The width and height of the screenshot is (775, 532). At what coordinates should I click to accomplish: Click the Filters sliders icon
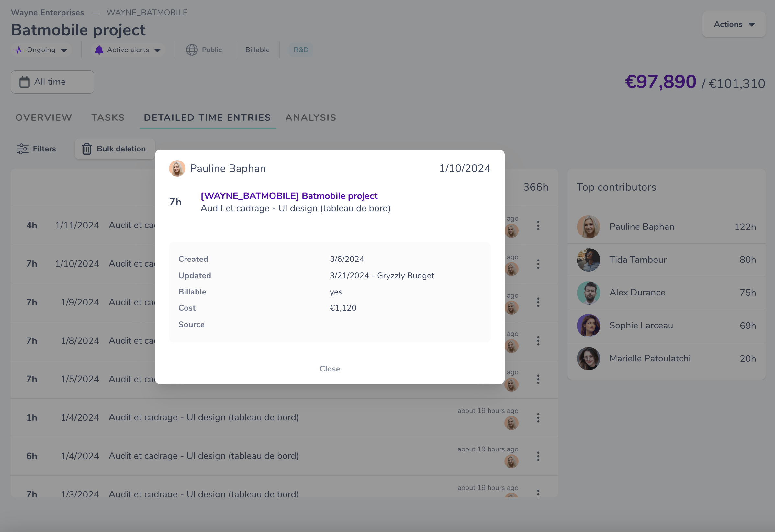tap(23, 149)
